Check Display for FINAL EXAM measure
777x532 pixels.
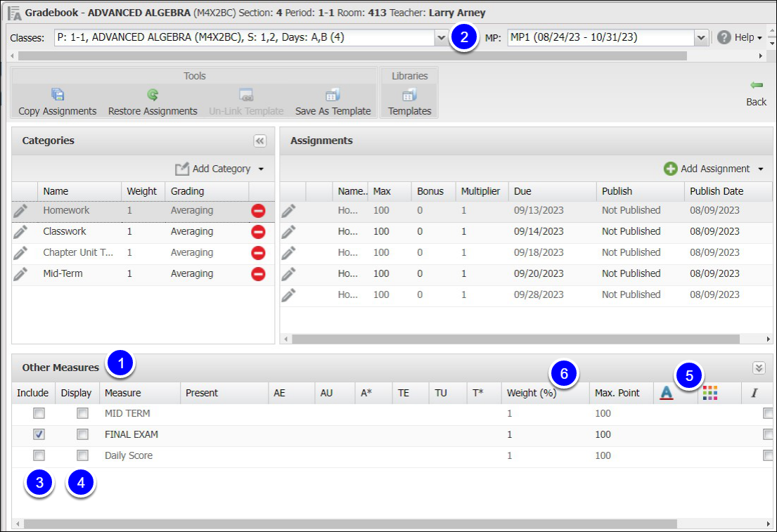pyautogui.click(x=83, y=434)
